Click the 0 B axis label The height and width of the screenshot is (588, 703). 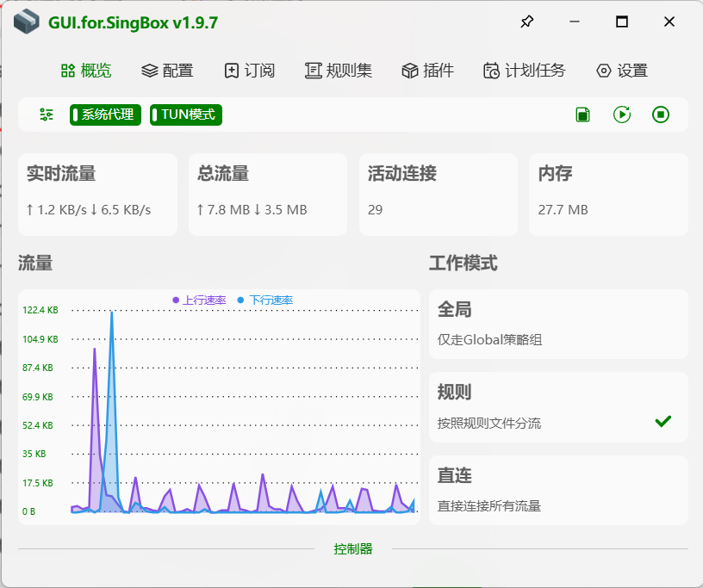(28, 511)
